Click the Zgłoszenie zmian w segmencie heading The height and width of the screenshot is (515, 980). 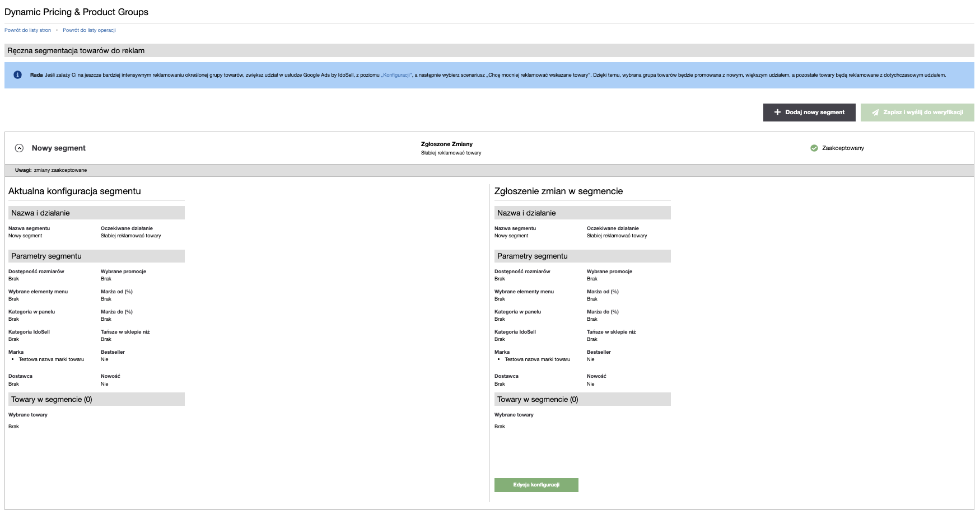pyautogui.click(x=558, y=191)
